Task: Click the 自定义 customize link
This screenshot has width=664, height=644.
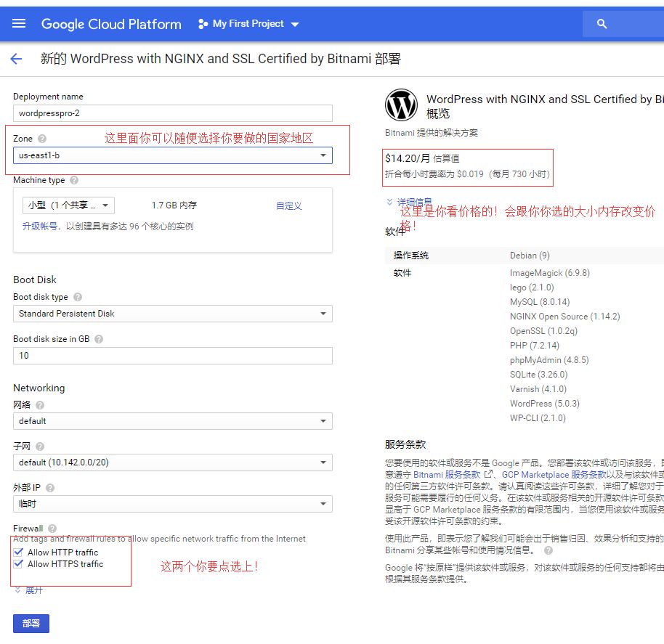Action: click(x=289, y=205)
